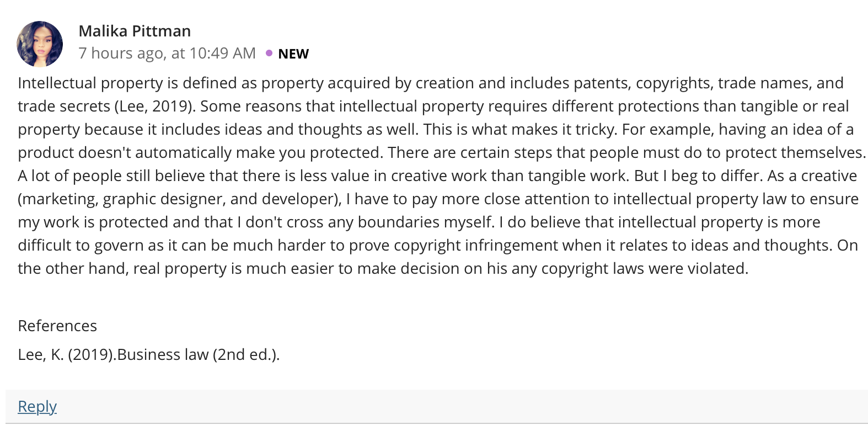This screenshot has height=446, width=868.
Task: Click the 'Business law (2nd ed.)' title text
Action: [199, 354]
